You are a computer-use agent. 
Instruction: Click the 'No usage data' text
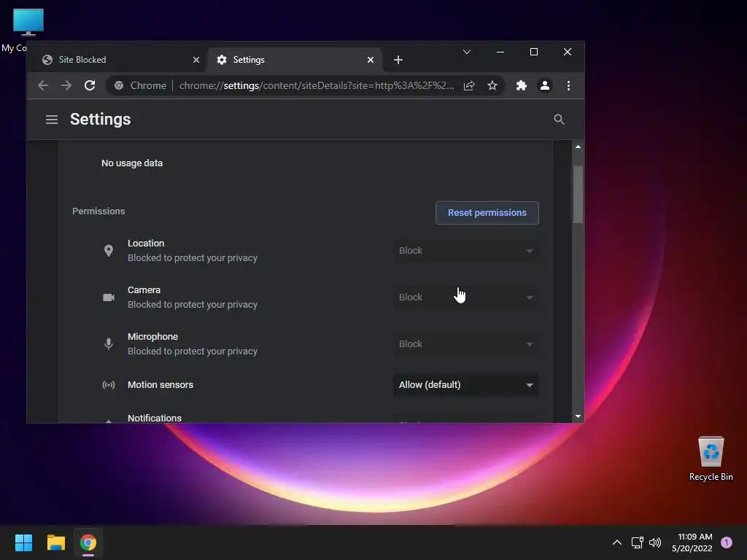[x=132, y=163]
